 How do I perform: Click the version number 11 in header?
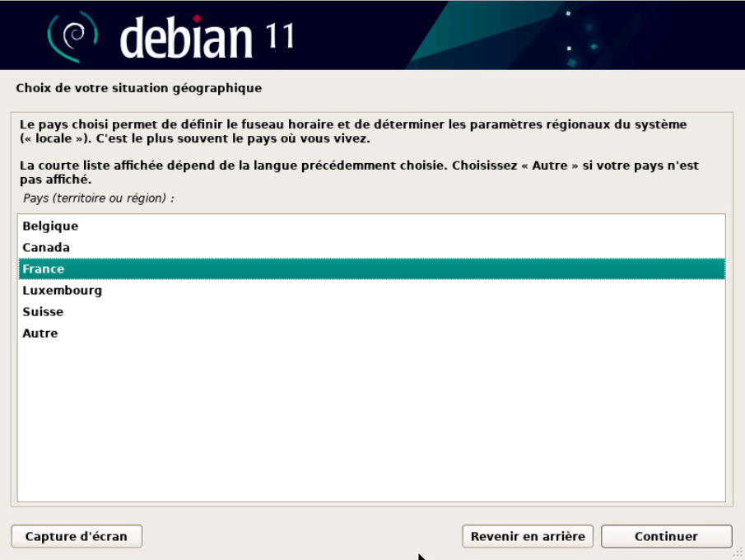click(281, 36)
